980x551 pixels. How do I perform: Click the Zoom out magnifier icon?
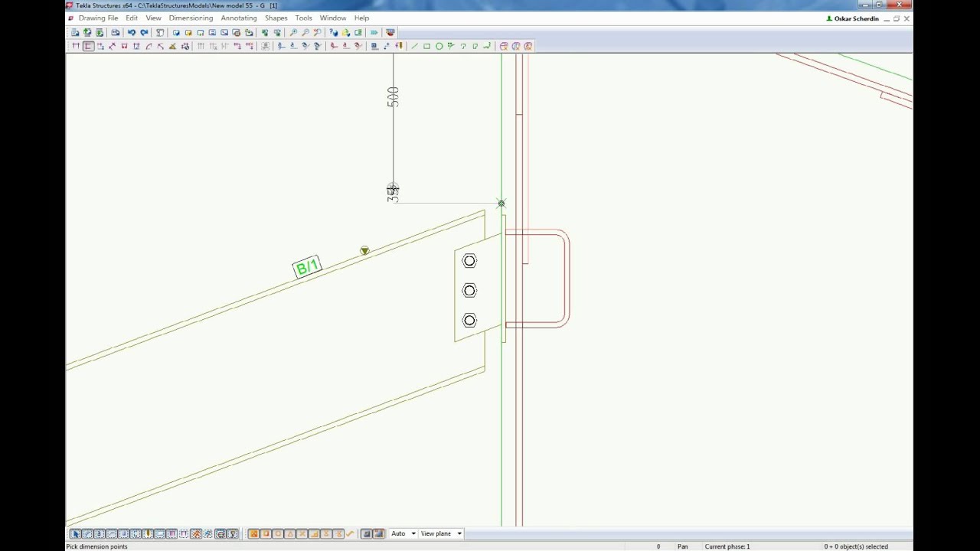click(305, 32)
